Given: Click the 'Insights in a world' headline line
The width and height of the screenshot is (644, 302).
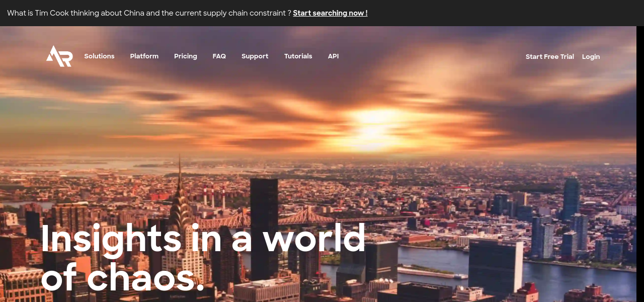Looking at the screenshot, I should [x=203, y=238].
